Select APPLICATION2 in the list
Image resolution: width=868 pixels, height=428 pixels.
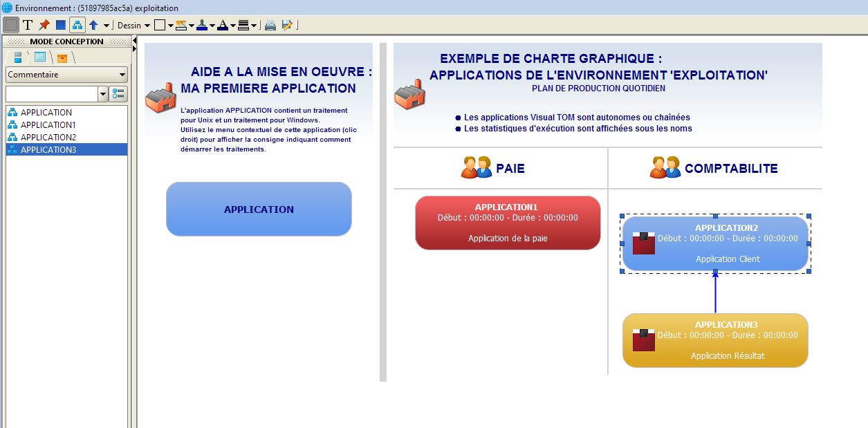(66, 137)
